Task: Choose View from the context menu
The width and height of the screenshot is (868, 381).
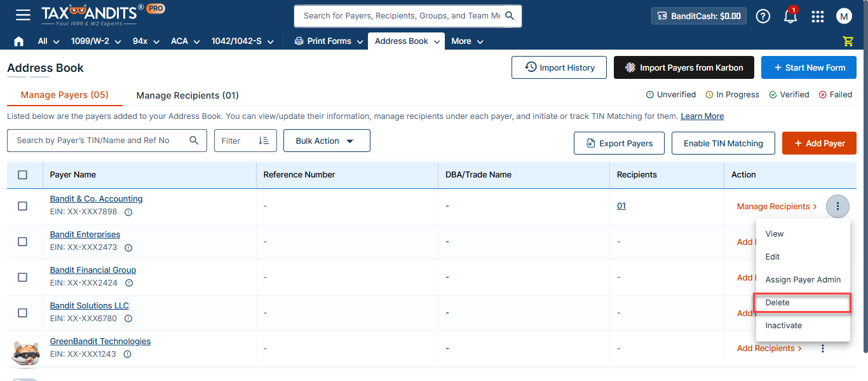Action: point(803,234)
